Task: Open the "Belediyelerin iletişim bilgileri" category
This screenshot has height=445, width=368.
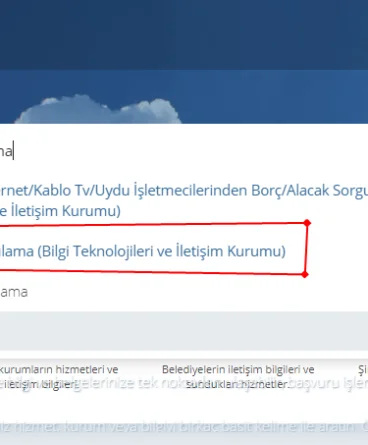Action: click(238, 369)
